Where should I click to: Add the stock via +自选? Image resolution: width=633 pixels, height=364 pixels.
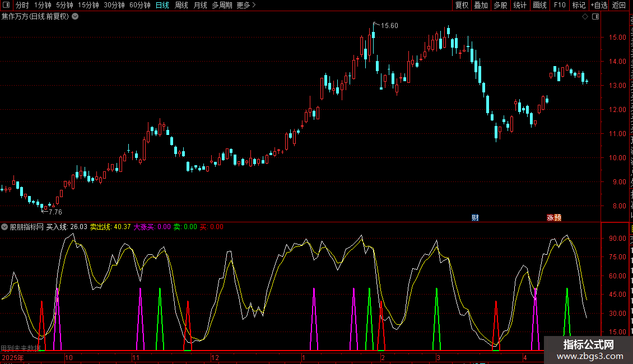click(598, 5)
